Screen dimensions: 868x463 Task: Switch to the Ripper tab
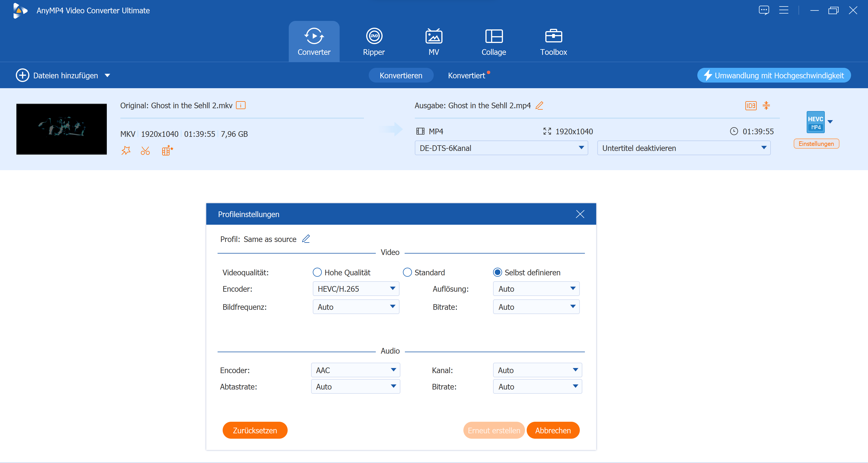click(374, 42)
